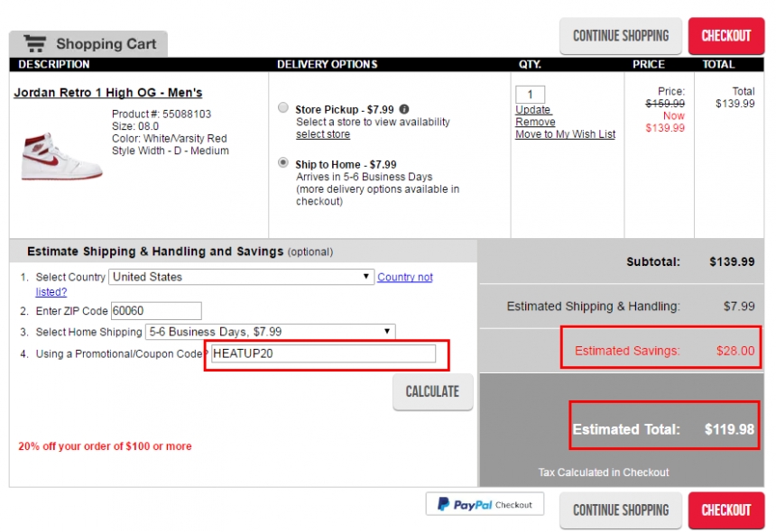The image size is (776, 532).
Task: Click the 'Color: White/Varsity Red' text
Action: coord(170,139)
